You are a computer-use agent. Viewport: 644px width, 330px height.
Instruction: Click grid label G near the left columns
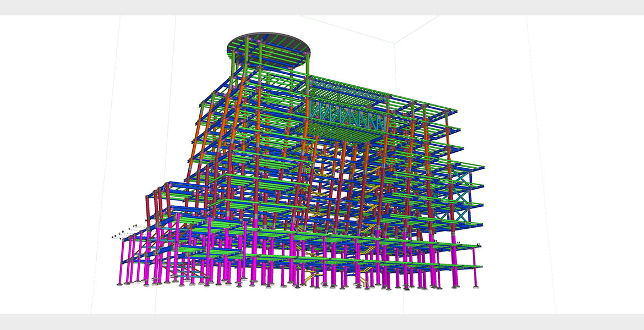[x=135, y=226]
